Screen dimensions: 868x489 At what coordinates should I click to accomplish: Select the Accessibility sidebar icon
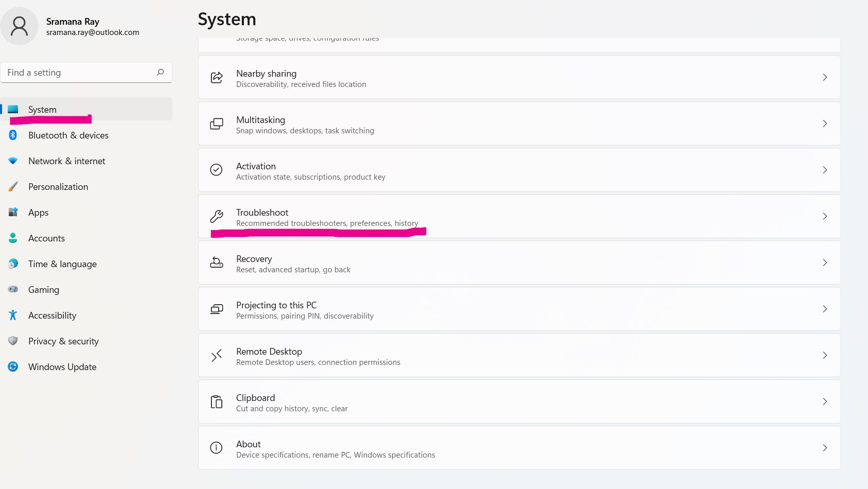(13, 316)
